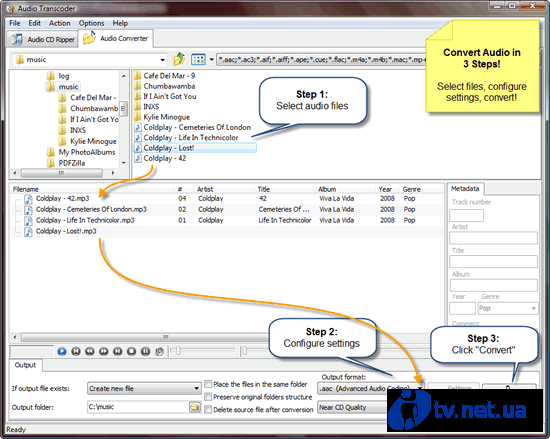Click the Life In Technicolor.mp3 file icon in queue
The height and width of the screenshot is (439, 550).
[28, 221]
